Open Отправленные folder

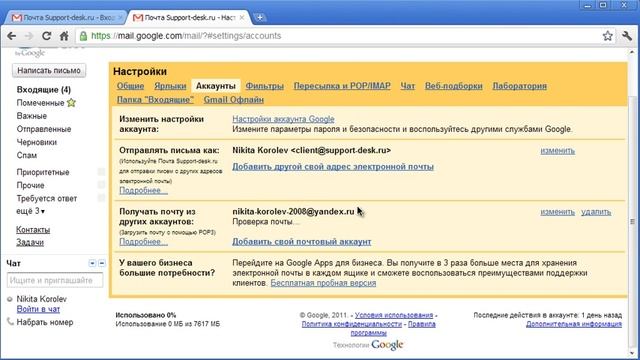click(x=44, y=129)
